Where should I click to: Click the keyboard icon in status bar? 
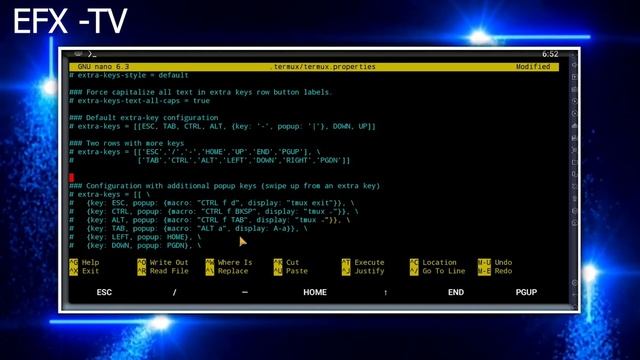point(78,54)
